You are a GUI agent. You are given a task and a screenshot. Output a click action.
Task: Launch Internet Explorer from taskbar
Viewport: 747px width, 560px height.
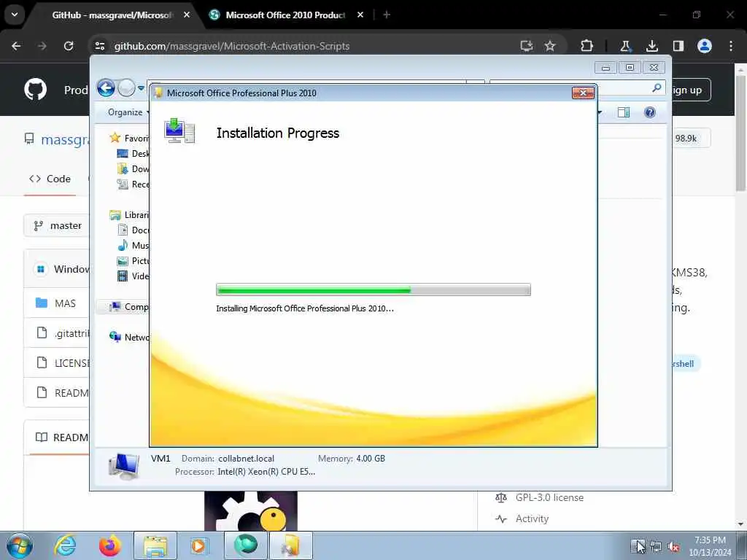(65, 545)
